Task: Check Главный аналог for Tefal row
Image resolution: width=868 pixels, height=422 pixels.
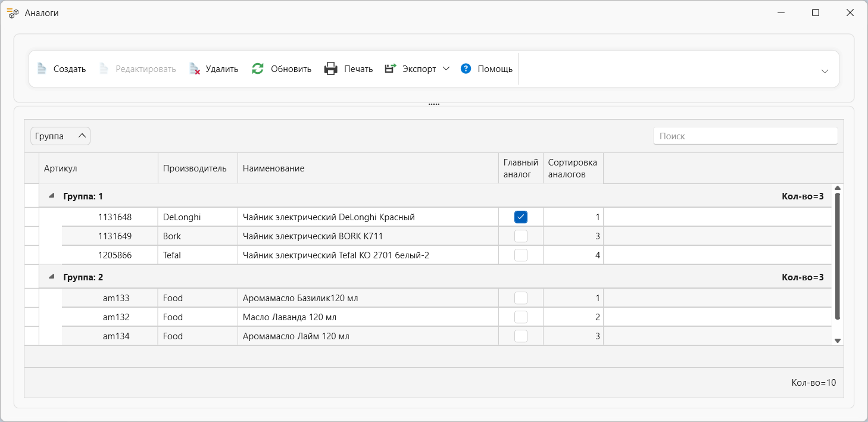Action: [x=521, y=255]
